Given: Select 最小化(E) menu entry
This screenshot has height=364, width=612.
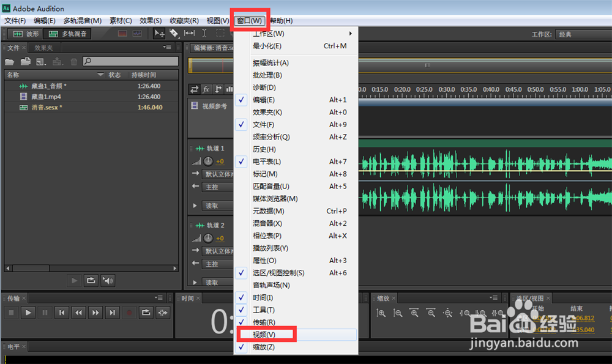Looking at the screenshot, I should [296, 46].
